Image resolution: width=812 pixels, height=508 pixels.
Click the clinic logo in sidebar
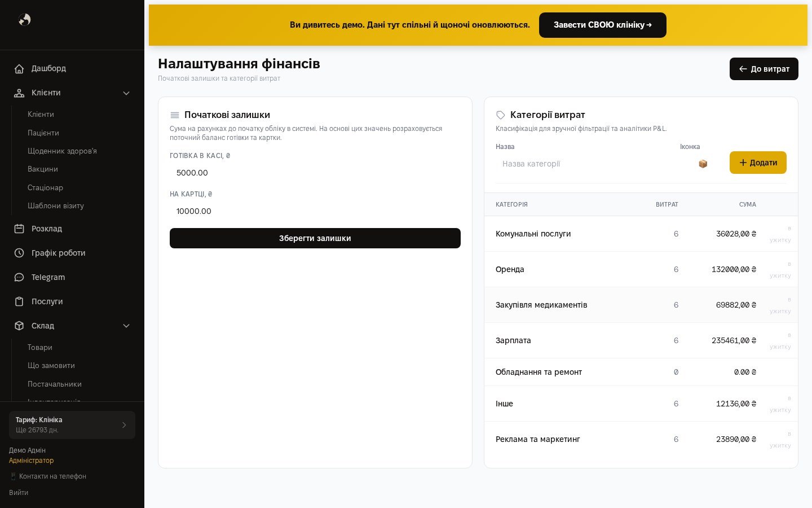point(24,20)
